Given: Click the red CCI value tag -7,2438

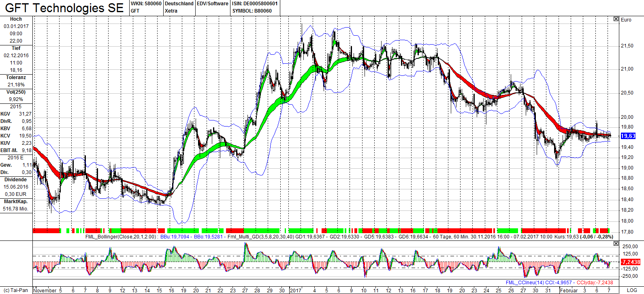Looking at the screenshot, I should click(631, 262).
